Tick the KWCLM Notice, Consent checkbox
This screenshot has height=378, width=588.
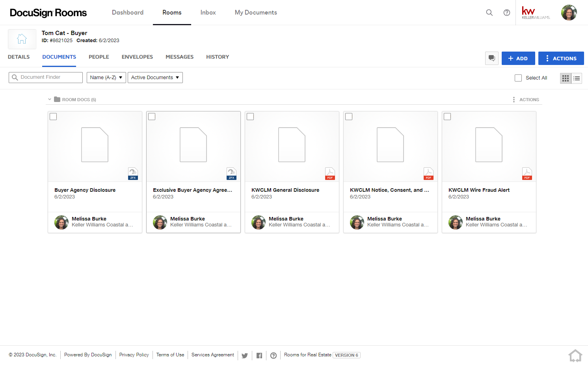pyautogui.click(x=349, y=117)
